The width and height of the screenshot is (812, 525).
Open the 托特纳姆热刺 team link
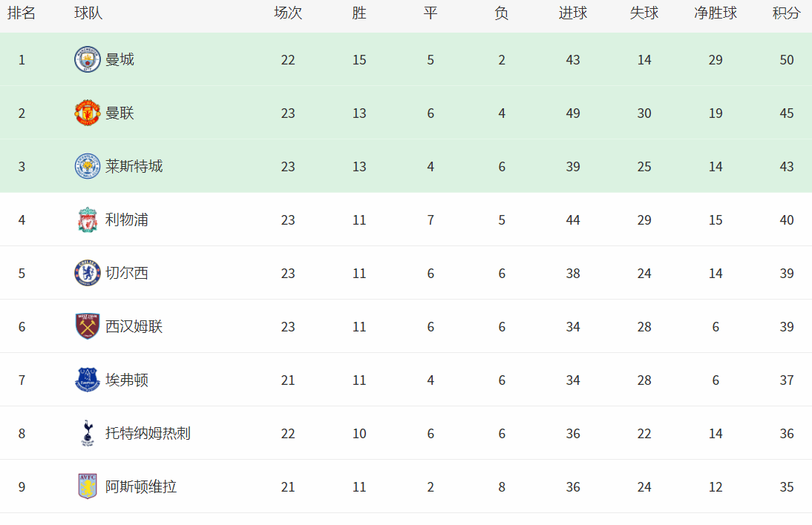tap(148, 433)
